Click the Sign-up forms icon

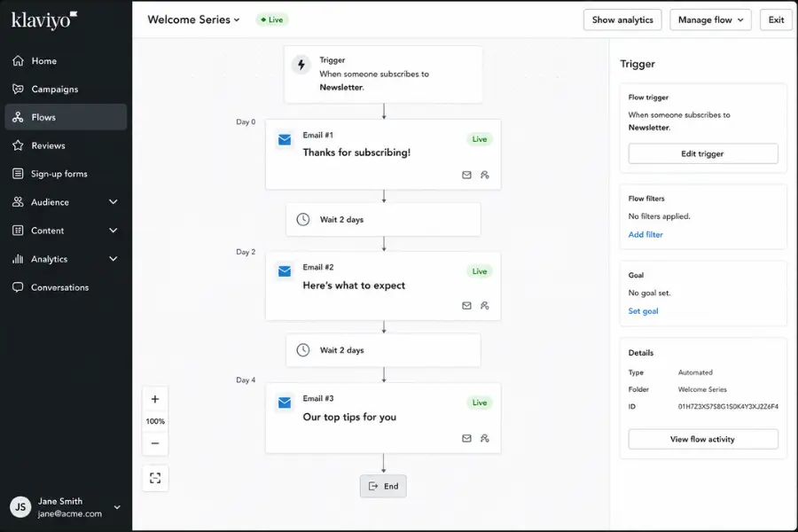point(18,174)
